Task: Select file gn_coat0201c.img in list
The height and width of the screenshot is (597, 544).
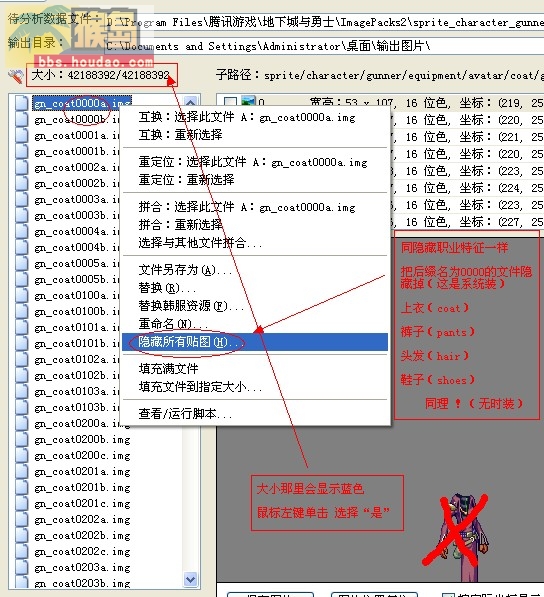Action: 82,503
